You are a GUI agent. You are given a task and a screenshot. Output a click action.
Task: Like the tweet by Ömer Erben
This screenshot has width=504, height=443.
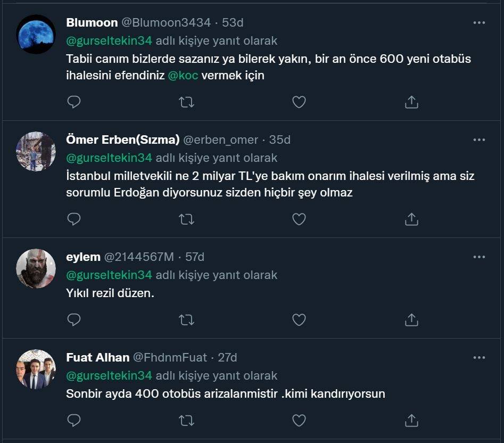299,219
